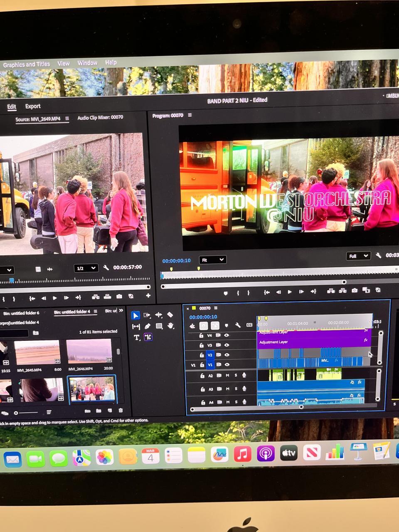Create new bin folder icon in project panel

point(99,411)
